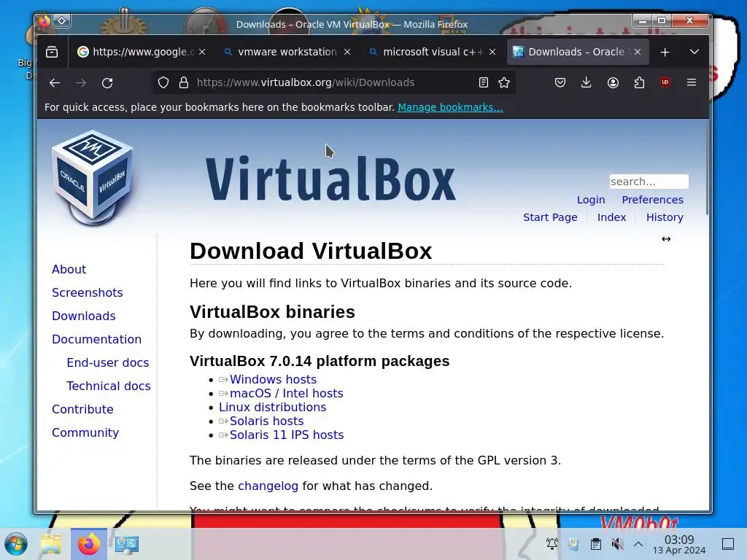Open the History link
The height and width of the screenshot is (560, 747).
665,217
